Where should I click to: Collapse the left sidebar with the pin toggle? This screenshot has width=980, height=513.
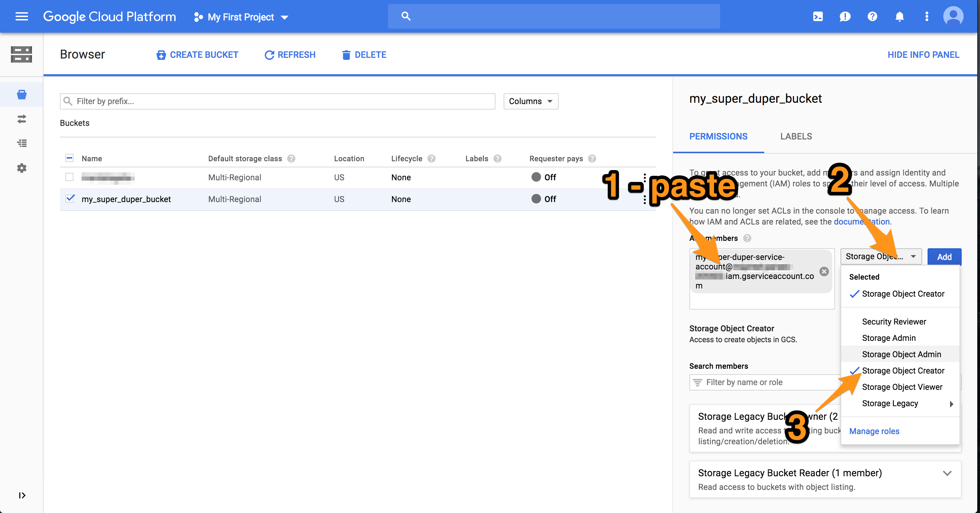point(22,495)
